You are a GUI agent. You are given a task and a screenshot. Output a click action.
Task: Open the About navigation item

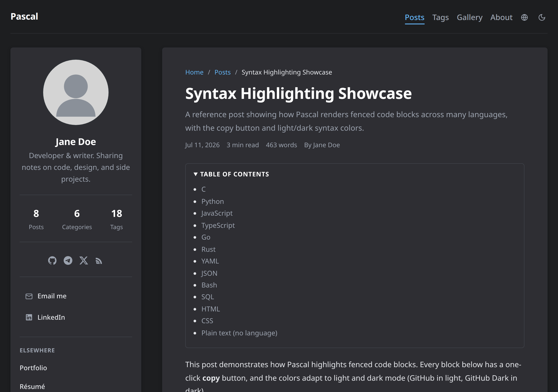[501, 17]
